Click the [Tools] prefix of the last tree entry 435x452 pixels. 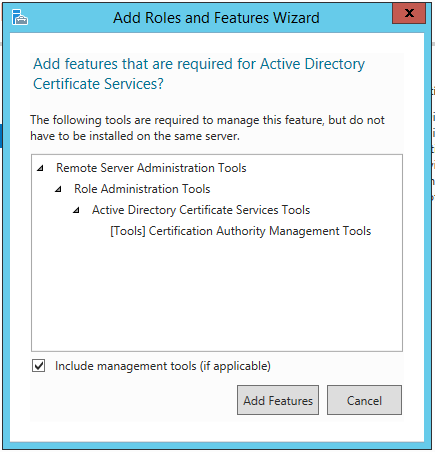(x=128, y=231)
